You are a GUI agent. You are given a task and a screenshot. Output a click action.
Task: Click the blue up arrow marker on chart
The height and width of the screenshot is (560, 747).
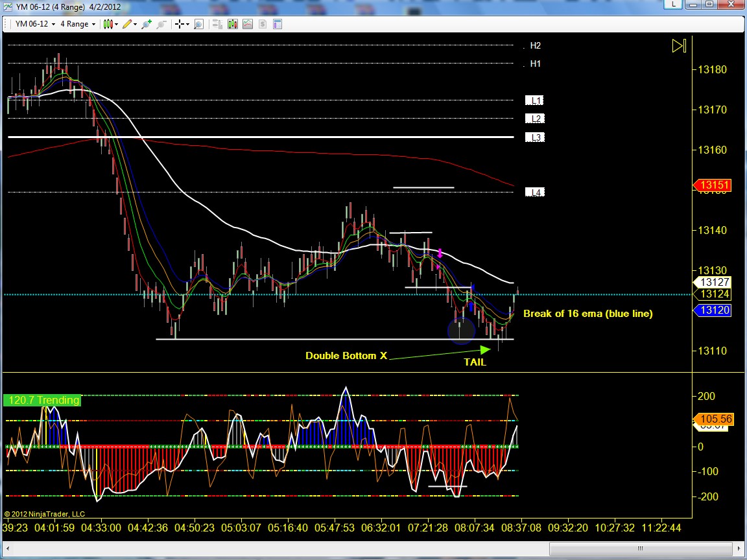(x=471, y=307)
